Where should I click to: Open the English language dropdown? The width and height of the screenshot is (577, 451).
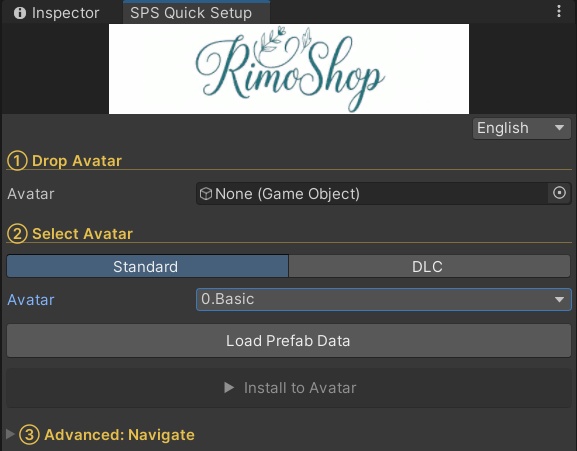[x=521, y=128]
